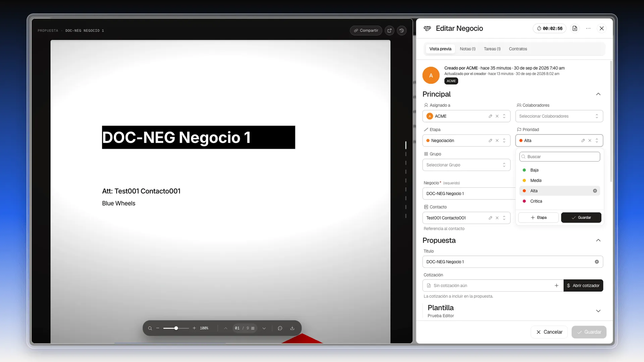
Task: Collapse the Principal section
Action: [x=598, y=94]
